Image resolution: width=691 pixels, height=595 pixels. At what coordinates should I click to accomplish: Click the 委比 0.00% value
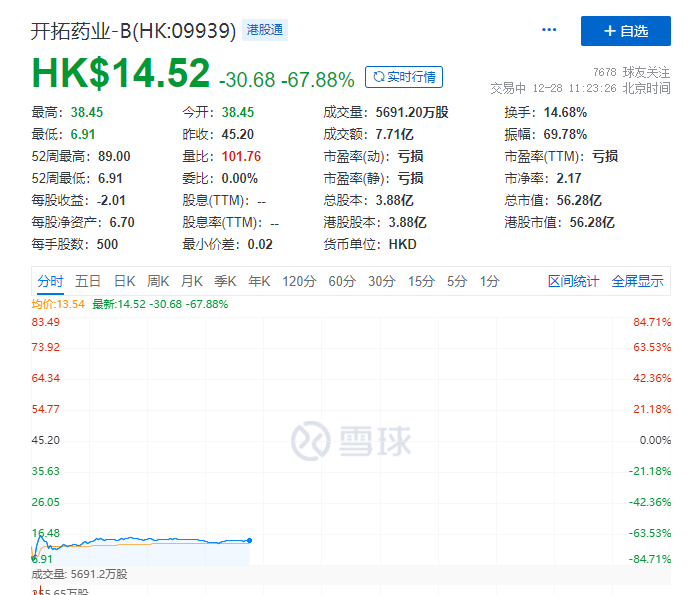pos(239,178)
